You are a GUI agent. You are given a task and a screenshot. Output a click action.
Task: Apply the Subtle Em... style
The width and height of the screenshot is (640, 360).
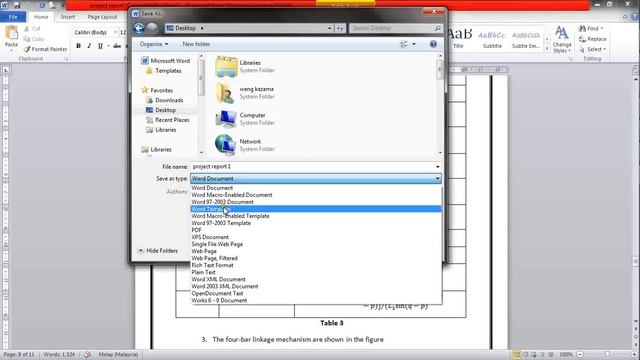[x=526, y=39]
